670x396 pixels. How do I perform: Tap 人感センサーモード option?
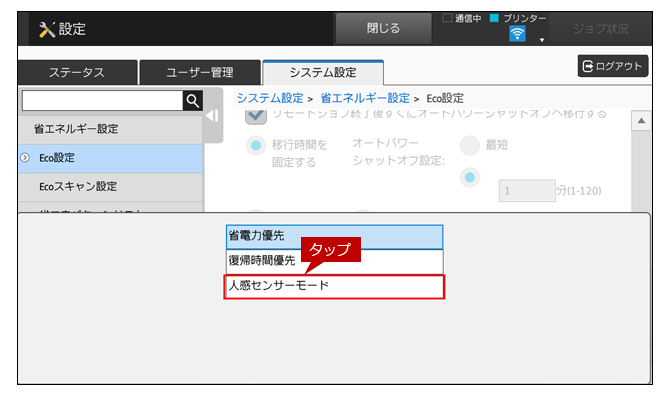point(334,287)
